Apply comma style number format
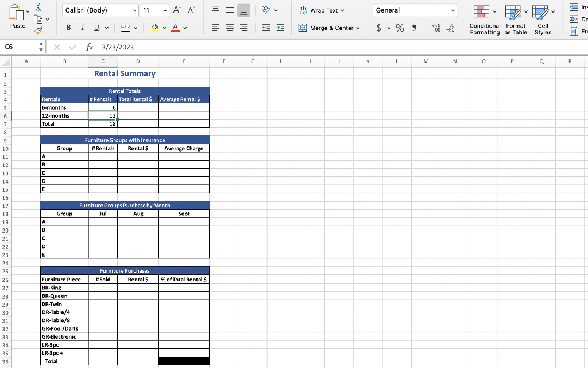The image size is (588, 368). click(x=414, y=28)
